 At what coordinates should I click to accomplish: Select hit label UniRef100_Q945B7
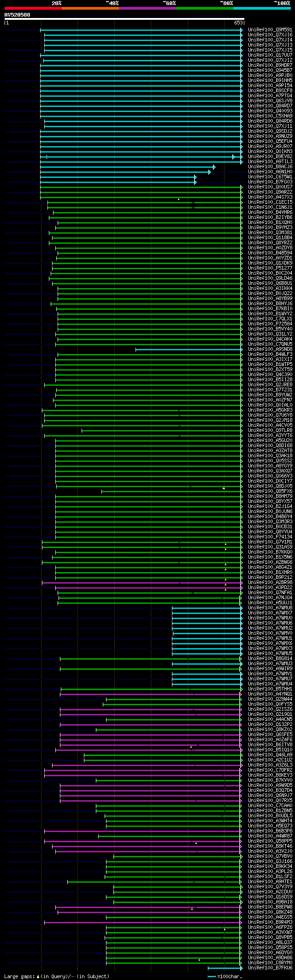(270, 71)
